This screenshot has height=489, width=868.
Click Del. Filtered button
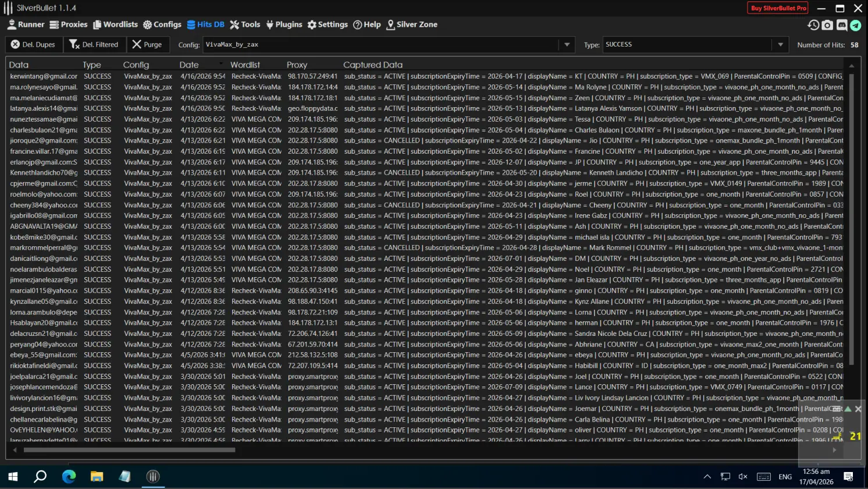(x=93, y=44)
